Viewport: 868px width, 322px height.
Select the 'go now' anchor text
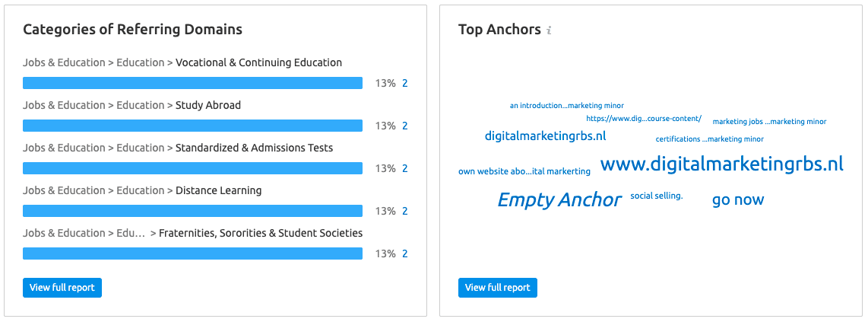pos(738,199)
